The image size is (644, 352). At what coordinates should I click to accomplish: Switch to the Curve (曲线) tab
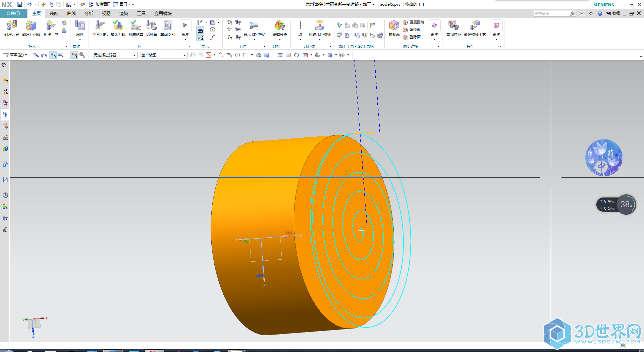(x=71, y=13)
